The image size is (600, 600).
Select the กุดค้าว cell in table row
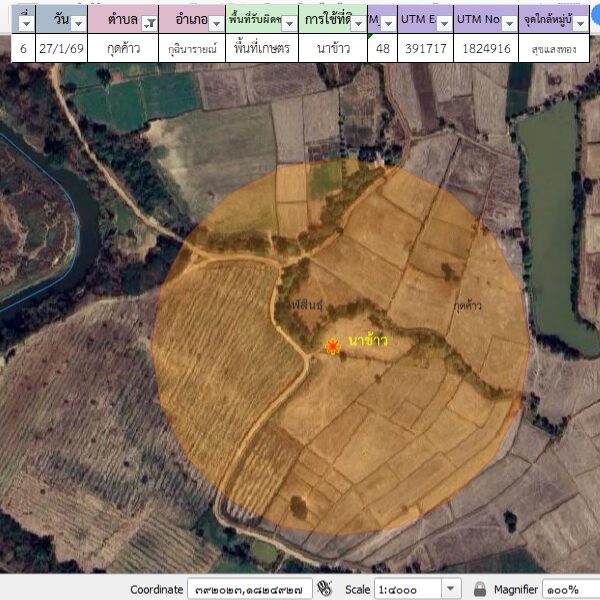[123, 48]
